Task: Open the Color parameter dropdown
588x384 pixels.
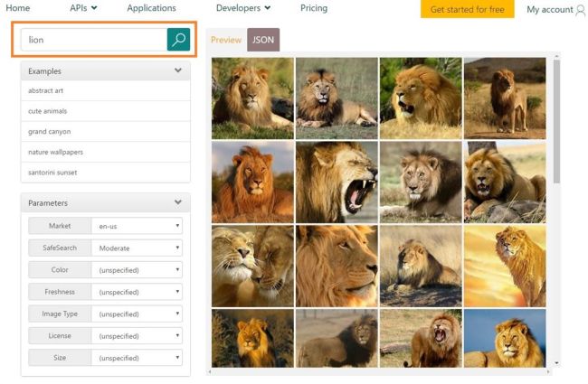Action: click(x=137, y=270)
